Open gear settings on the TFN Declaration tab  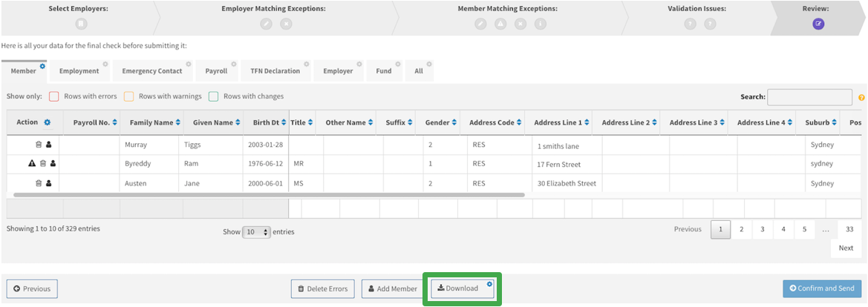[306, 64]
